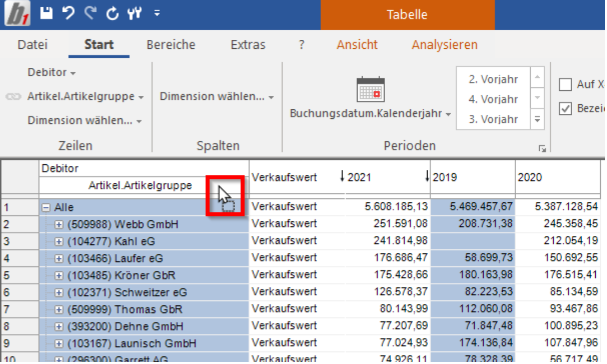607x364 pixels.
Task: Switch to the Bereiche tab
Action: point(171,45)
